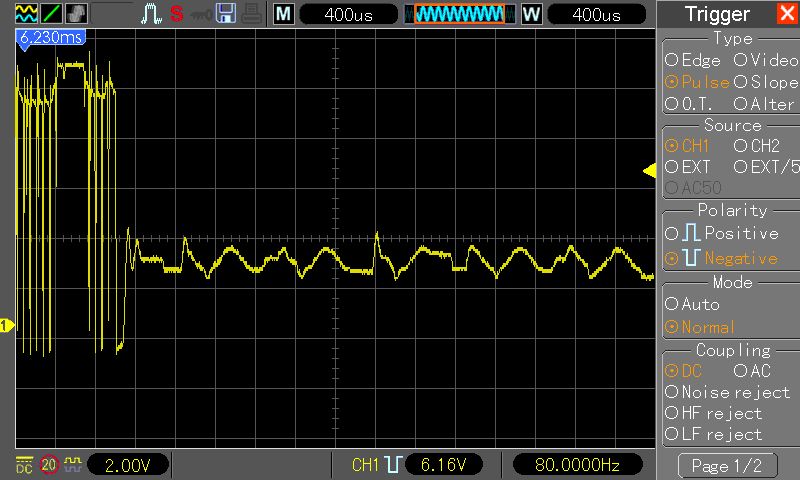Click the green line vector icon
This screenshot has width=800, height=480.
point(52,14)
